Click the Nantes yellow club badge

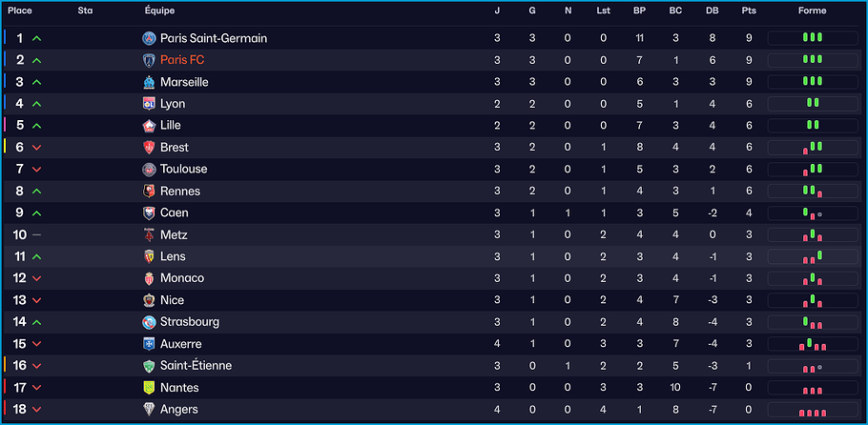(149, 388)
